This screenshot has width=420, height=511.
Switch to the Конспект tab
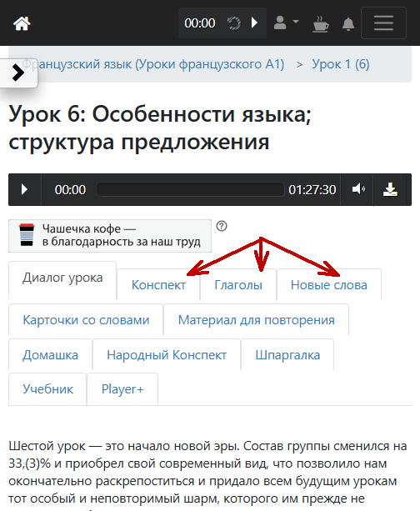158,285
